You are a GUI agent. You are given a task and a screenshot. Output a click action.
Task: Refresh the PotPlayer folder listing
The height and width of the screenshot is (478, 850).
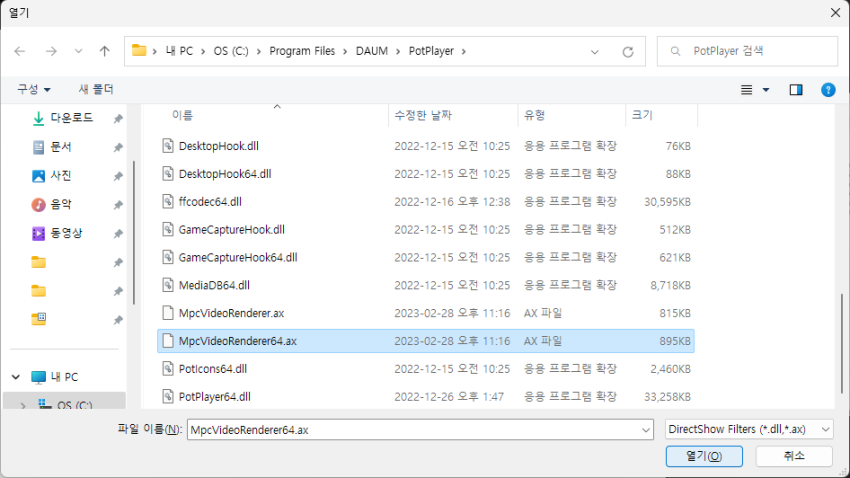pos(628,51)
